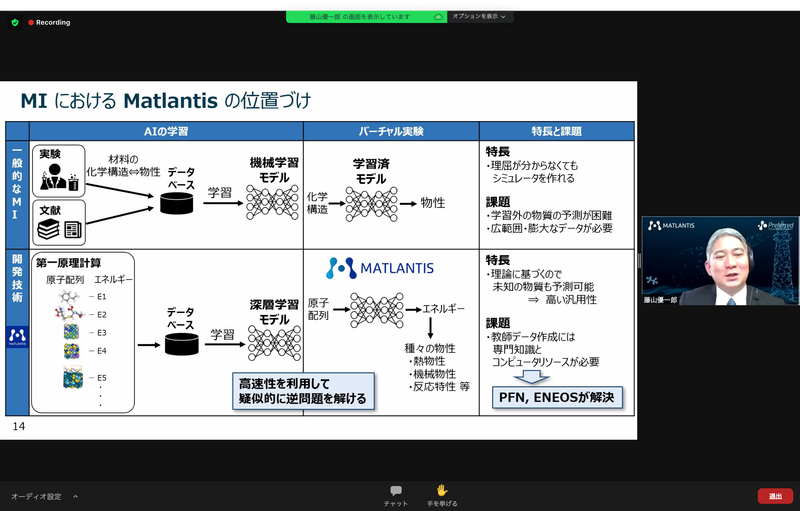
Task: Click the ⇒ 高い汎用性 text
Action: 562,299
